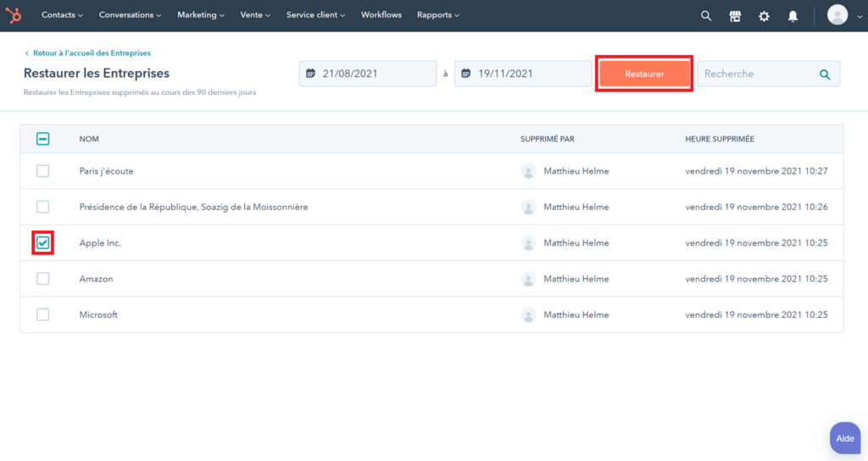
Task: Expand the Service client menu
Action: [315, 15]
